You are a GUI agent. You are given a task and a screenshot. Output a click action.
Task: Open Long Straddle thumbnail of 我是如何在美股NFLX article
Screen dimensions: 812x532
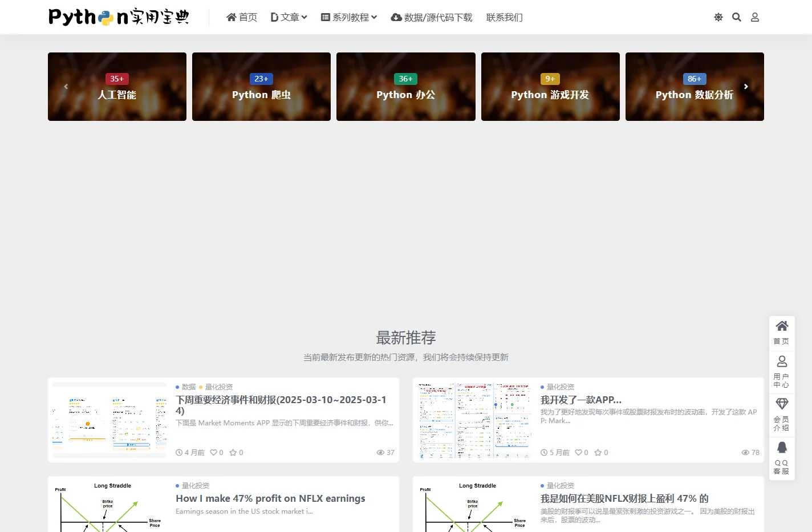[x=474, y=506]
